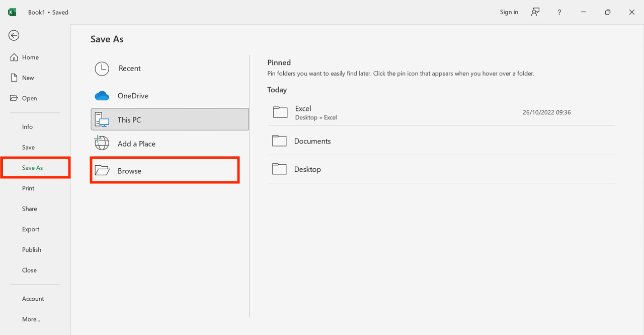Click the Add a Place globe icon
The image size is (644, 335).
coord(102,143)
